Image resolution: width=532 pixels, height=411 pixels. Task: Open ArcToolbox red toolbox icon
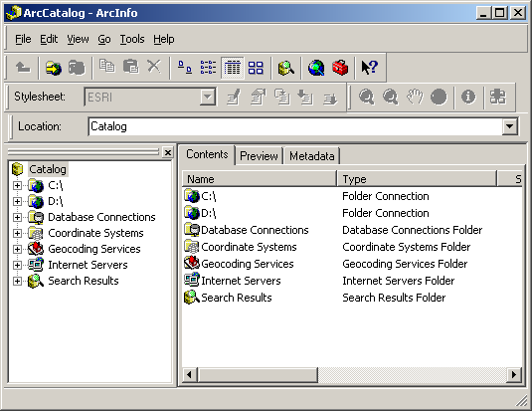pyautogui.click(x=340, y=68)
